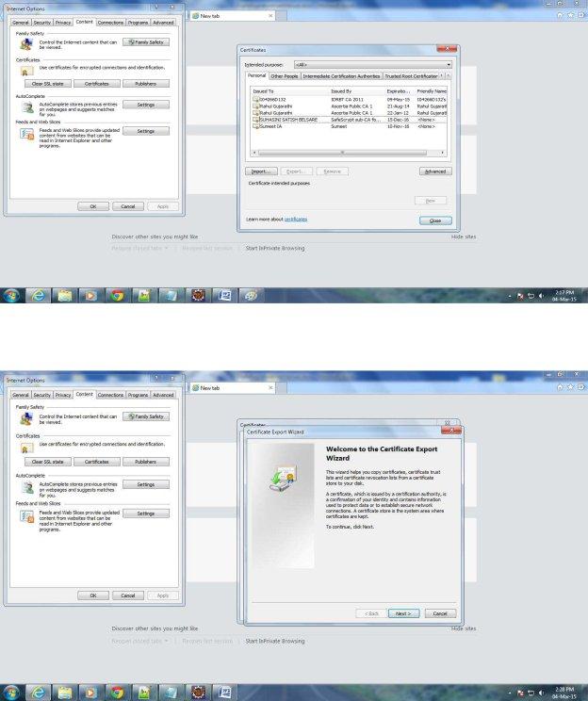Close Certificate Export Wizard via red X
This screenshot has width=588, height=701.
[451, 431]
